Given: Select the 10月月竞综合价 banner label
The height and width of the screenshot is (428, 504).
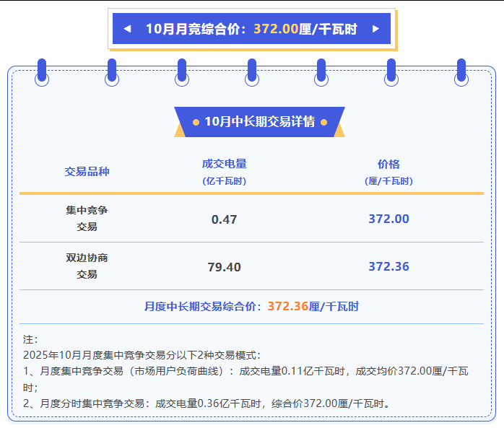Looking at the screenshot, I should click(x=196, y=29).
